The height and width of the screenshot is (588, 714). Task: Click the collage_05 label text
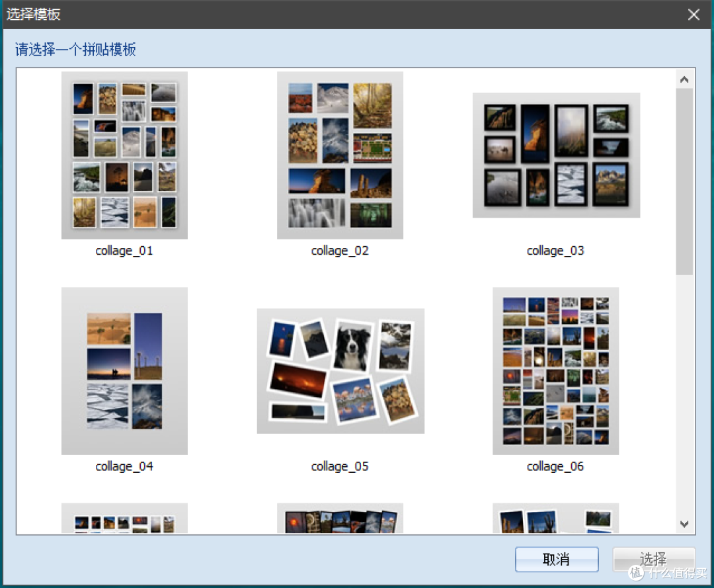pyautogui.click(x=340, y=467)
